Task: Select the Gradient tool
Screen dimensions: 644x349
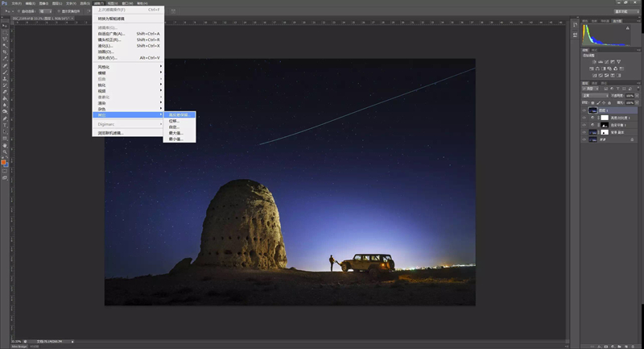Action: pyautogui.click(x=5, y=98)
